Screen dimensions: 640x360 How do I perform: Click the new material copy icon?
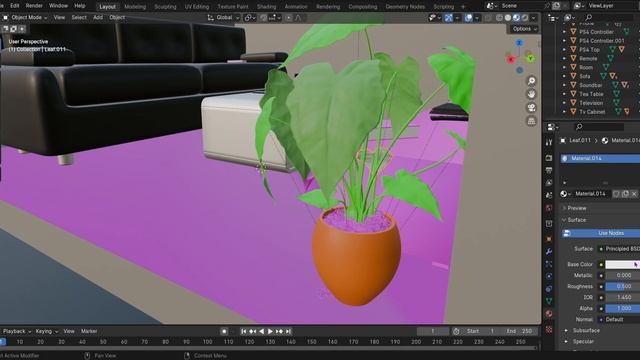click(x=625, y=194)
